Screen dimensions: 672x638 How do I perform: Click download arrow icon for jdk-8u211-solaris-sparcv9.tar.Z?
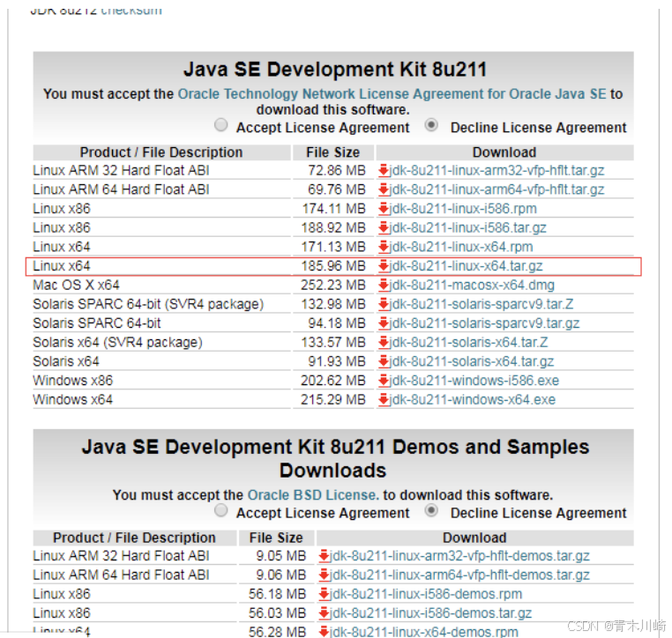click(384, 304)
